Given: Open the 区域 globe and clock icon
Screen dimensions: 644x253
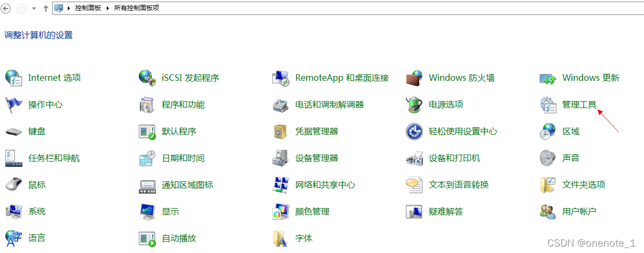Looking at the screenshot, I should point(548,131).
